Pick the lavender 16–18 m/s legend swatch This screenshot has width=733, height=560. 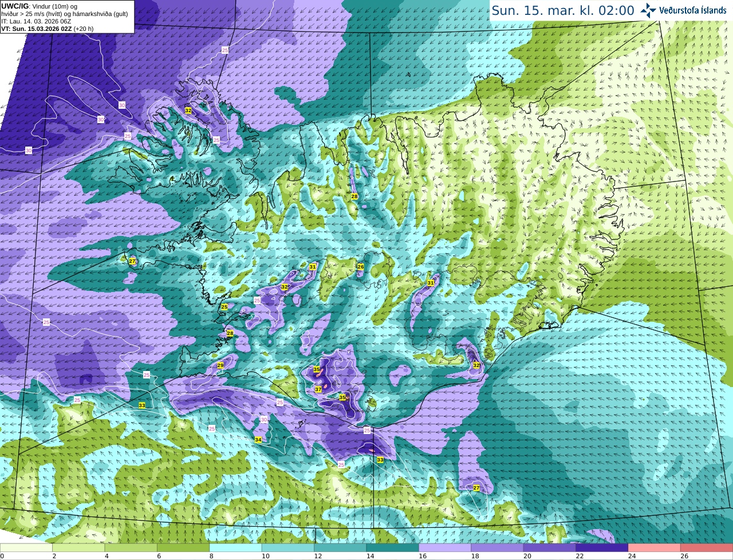click(445, 547)
